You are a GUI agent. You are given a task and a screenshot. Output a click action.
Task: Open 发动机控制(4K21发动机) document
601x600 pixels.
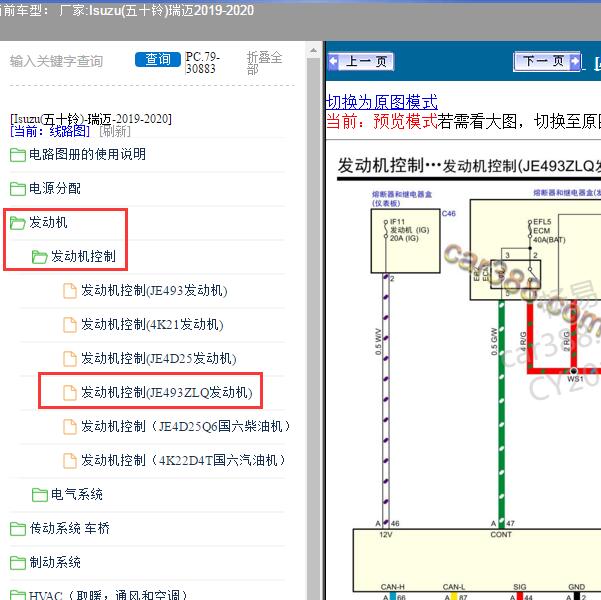152,324
